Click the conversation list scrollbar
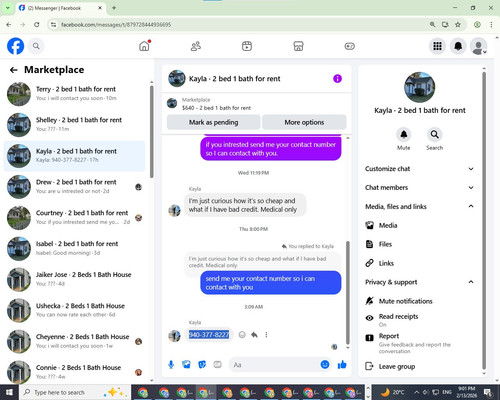 (x=152, y=132)
